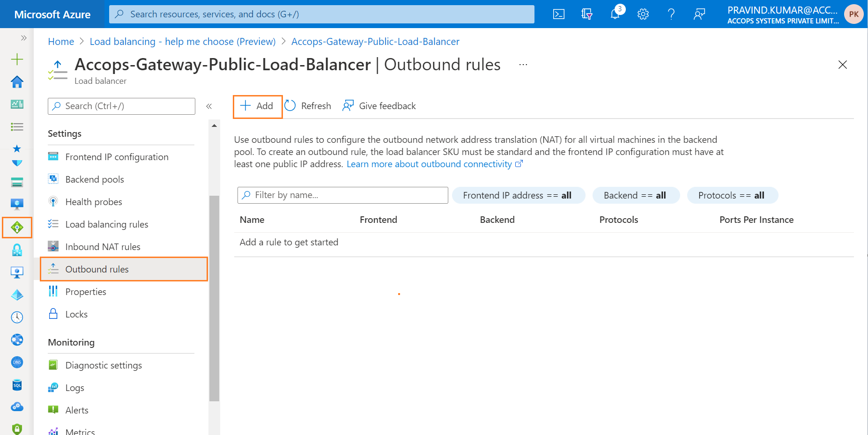The image size is (868, 435).
Task: Open Directory and subscription filter icon
Action: [x=586, y=14]
